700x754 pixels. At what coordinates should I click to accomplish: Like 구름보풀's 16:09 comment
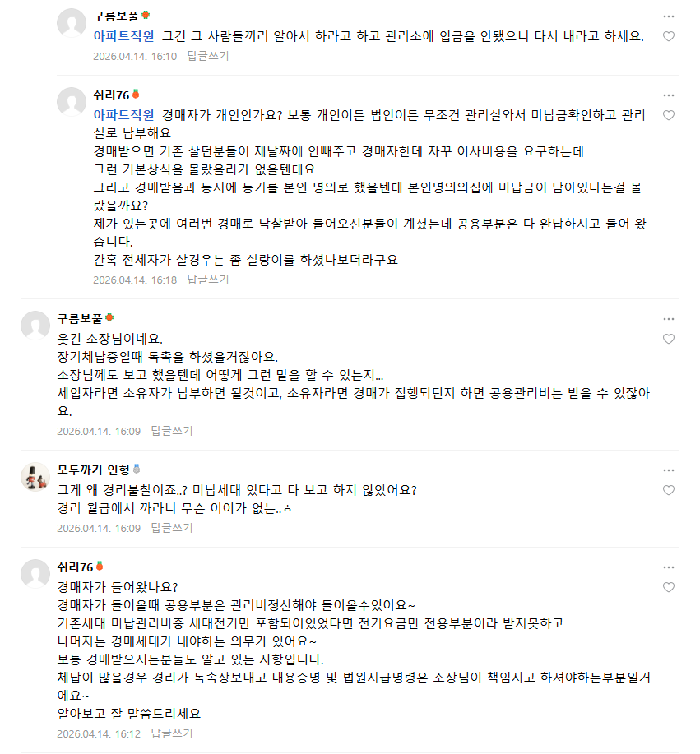[x=668, y=339]
